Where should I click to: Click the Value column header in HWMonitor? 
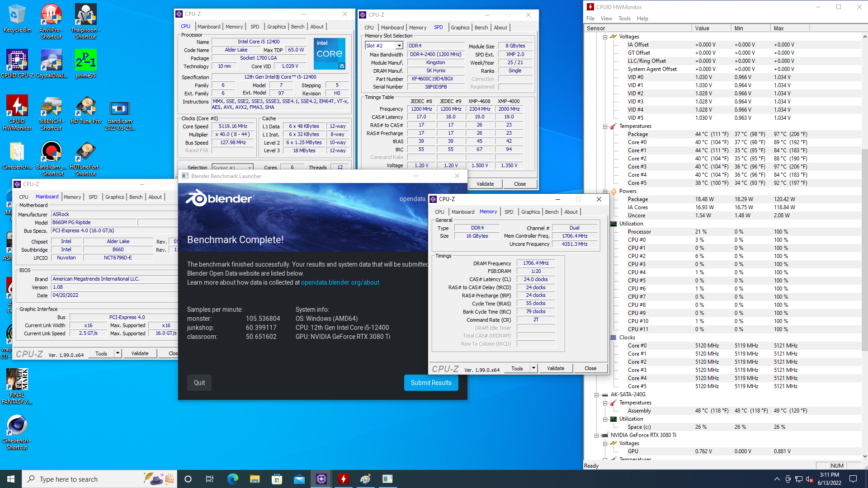tap(711, 28)
